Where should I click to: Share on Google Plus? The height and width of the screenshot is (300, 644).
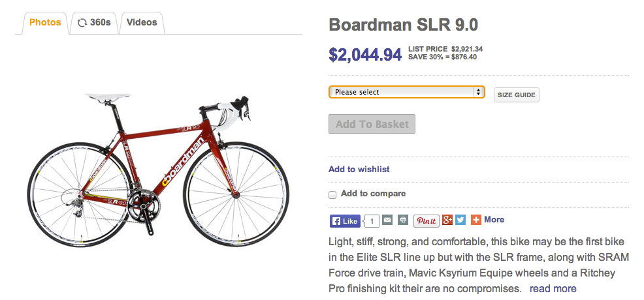[x=447, y=220]
